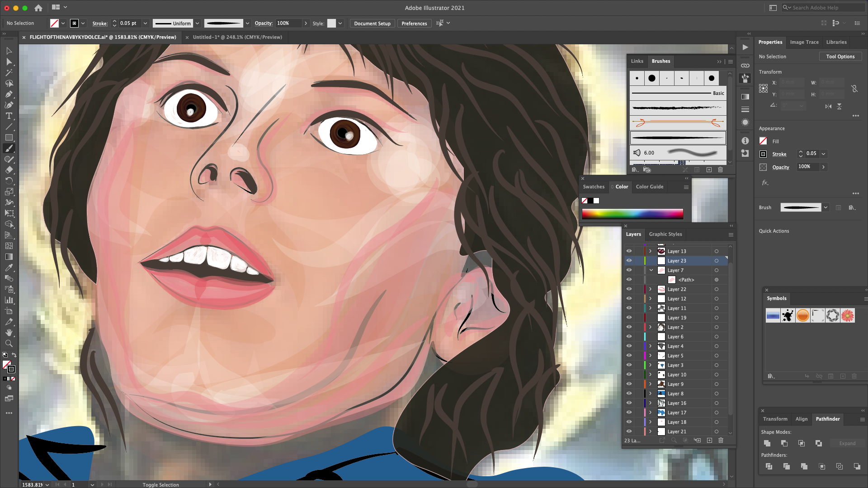Collapse Layer 7 in Layers panel
Screen dimensions: 868x488
click(x=651, y=270)
